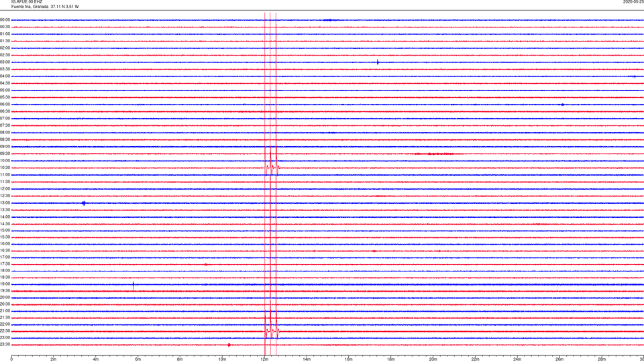Click the 02:30 row label
644x362 pixels.
click(x=5, y=55)
